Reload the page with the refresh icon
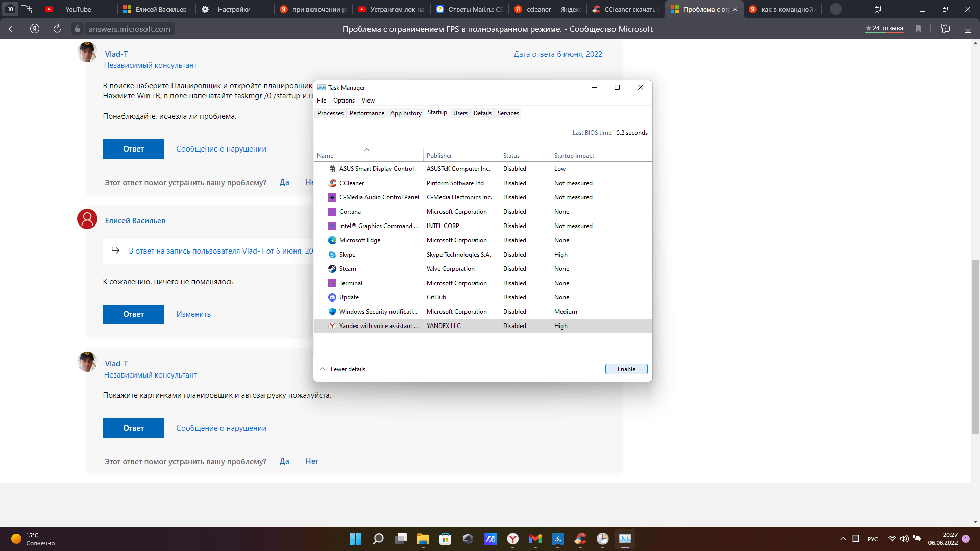Screen dimensions: 980x551 coord(57,29)
